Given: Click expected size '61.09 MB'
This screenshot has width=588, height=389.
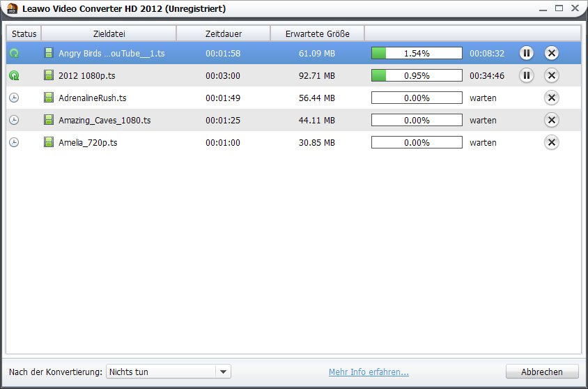Looking at the screenshot, I should [317, 53].
